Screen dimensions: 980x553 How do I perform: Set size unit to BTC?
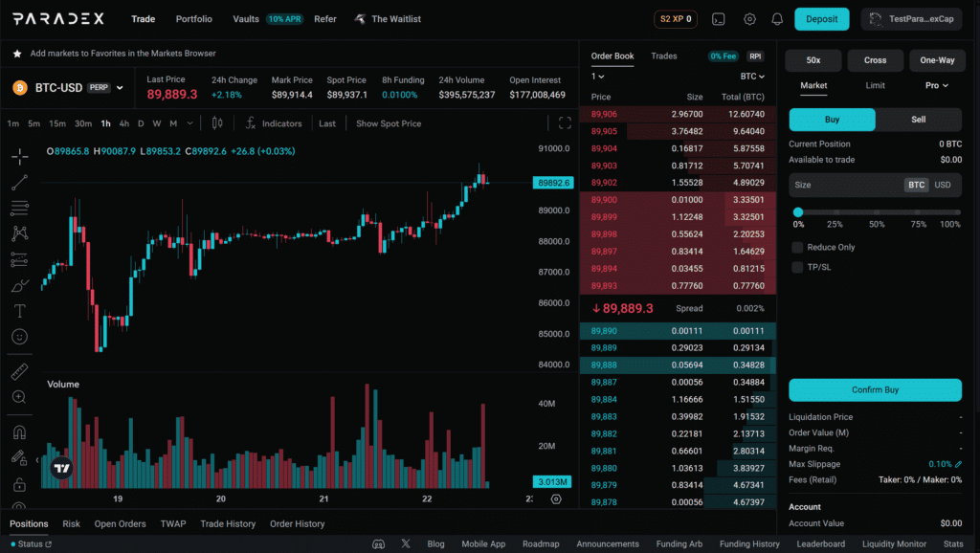tap(916, 185)
